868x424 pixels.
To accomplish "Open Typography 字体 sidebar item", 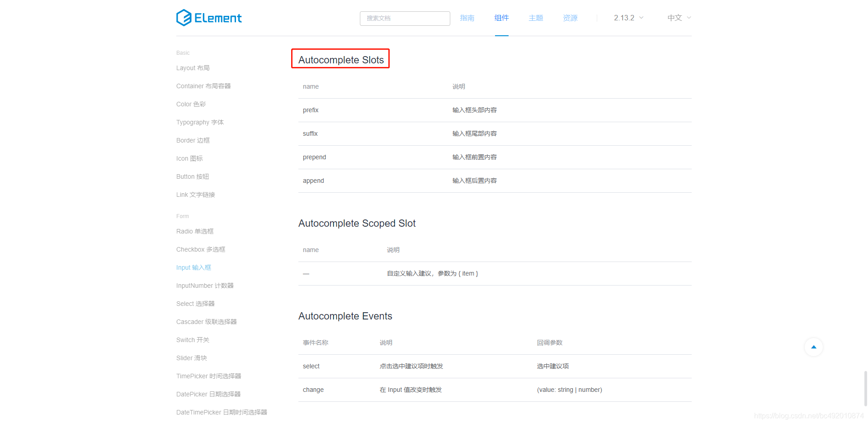I will (200, 122).
